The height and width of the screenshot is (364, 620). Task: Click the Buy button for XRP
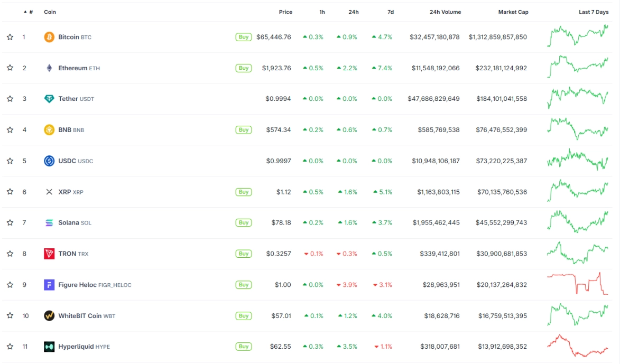(244, 192)
